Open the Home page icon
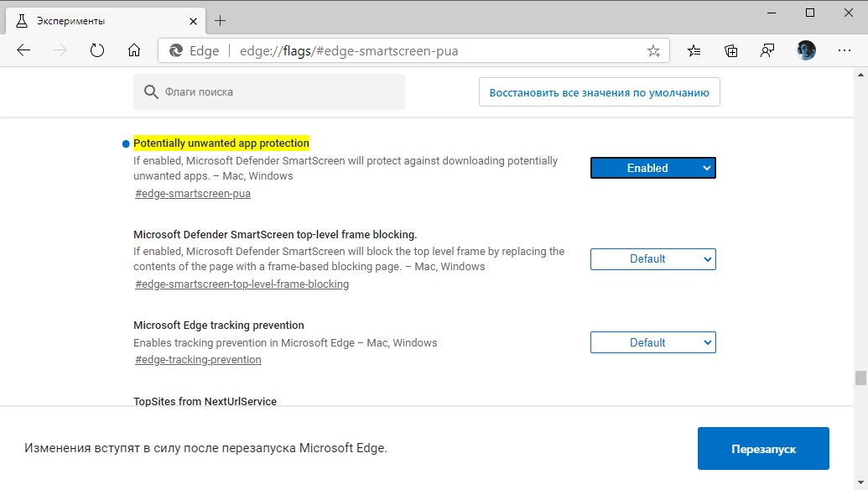Image resolution: width=868 pixels, height=490 pixels. click(133, 50)
